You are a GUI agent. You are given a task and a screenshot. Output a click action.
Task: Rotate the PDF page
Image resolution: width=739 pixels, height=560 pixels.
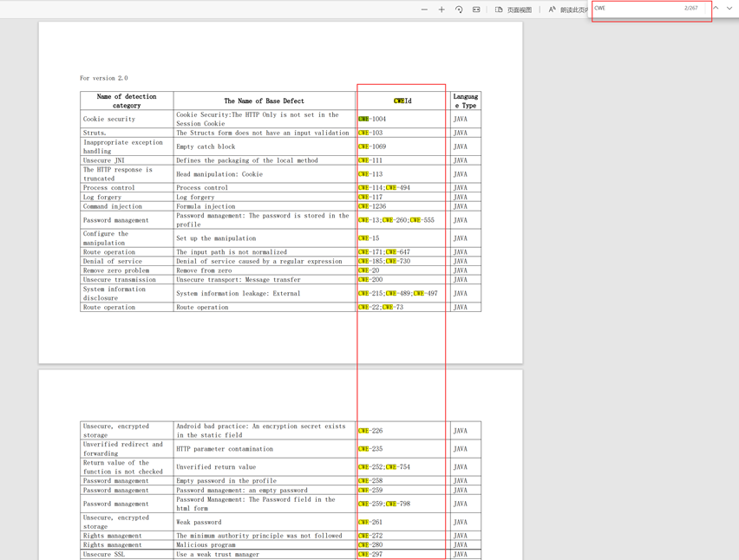pyautogui.click(x=459, y=10)
